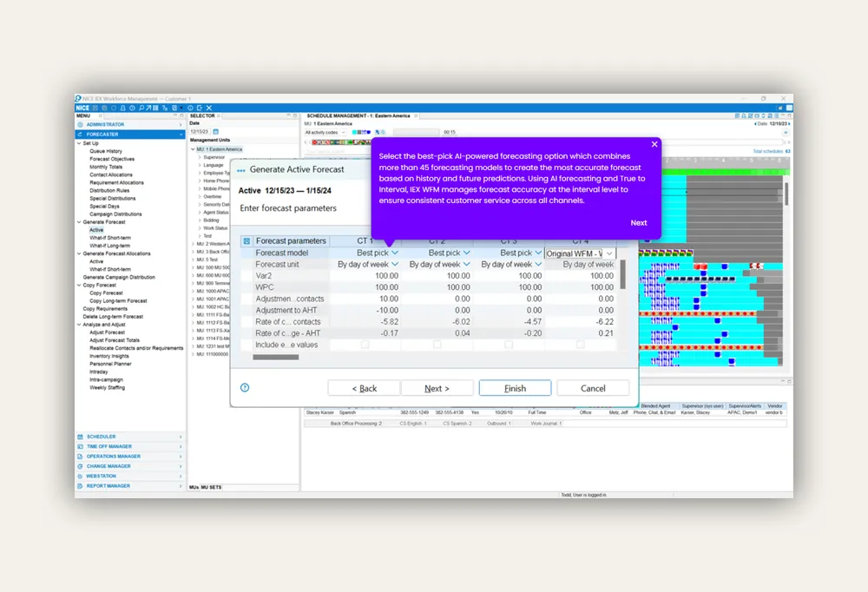Expand the Supervisor node in Selector
The image size is (868, 592).
(x=200, y=157)
